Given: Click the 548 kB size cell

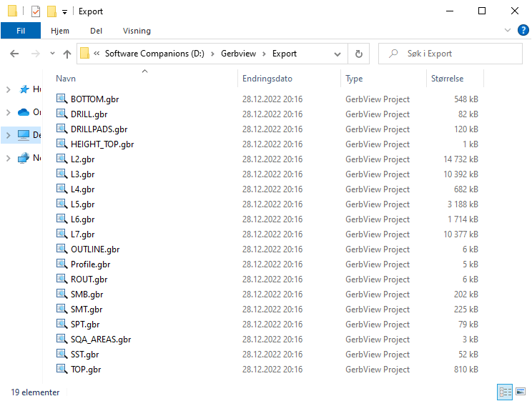Looking at the screenshot, I should [465, 99].
